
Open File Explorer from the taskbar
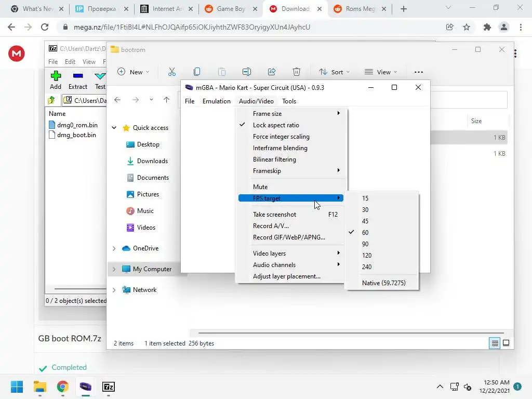39,387
